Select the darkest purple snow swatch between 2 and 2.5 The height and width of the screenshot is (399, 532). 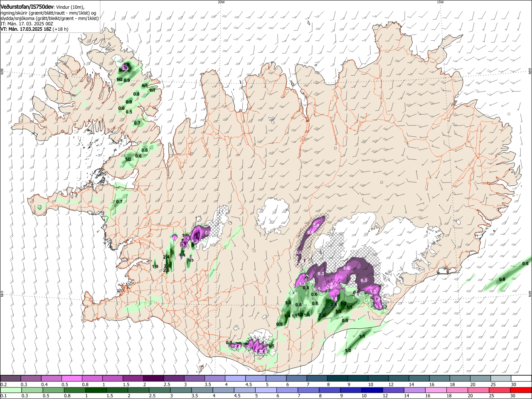153,379
